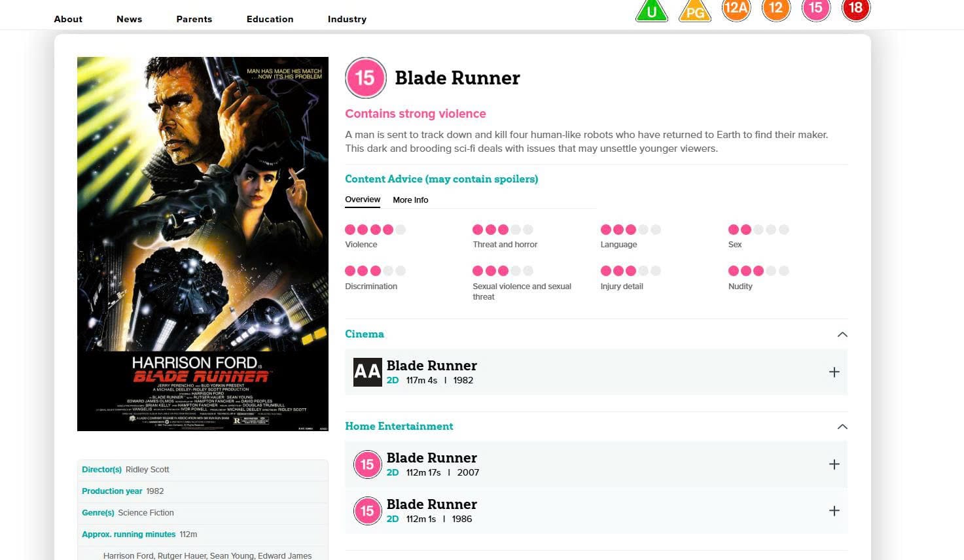Click the film synopsis paragraph
The width and height of the screenshot is (964, 560).
[x=587, y=141]
